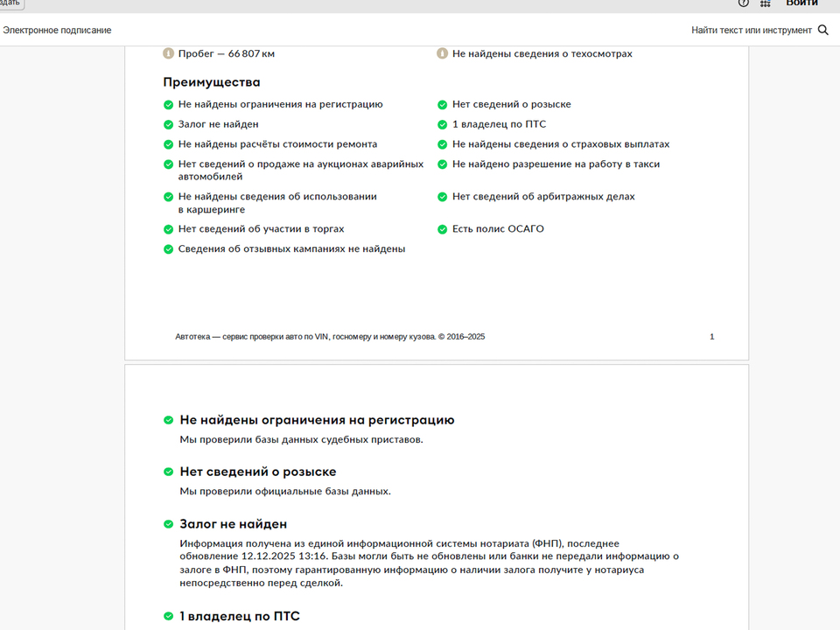840x630 pixels.
Task: Click info icon beside Пробег — 66 807 км
Action: pos(169,53)
